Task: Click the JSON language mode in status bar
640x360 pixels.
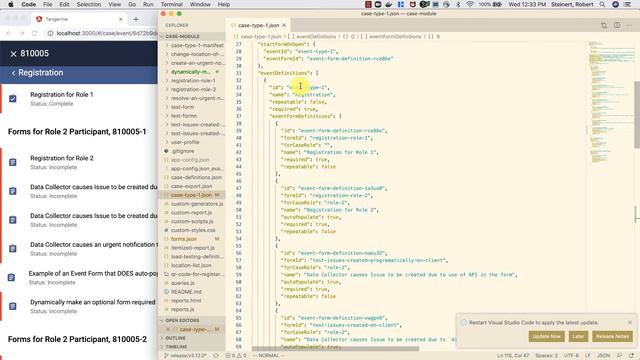Action: pos(603,356)
